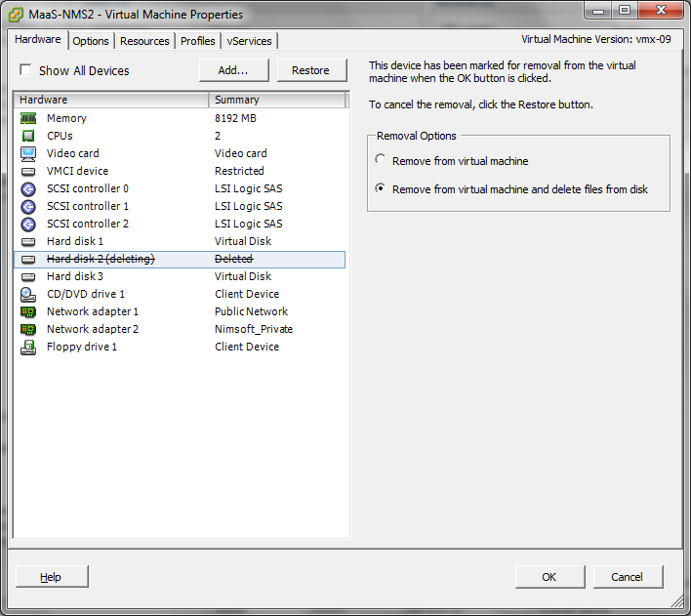This screenshot has height=616, width=691.
Task: Click the Hard disk 3 drive icon
Action: coord(28,277)
